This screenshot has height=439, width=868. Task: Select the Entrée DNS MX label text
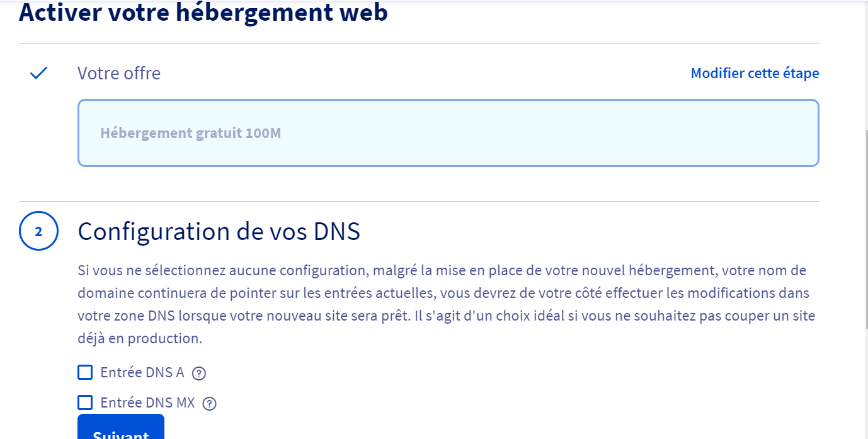[148, 402]
